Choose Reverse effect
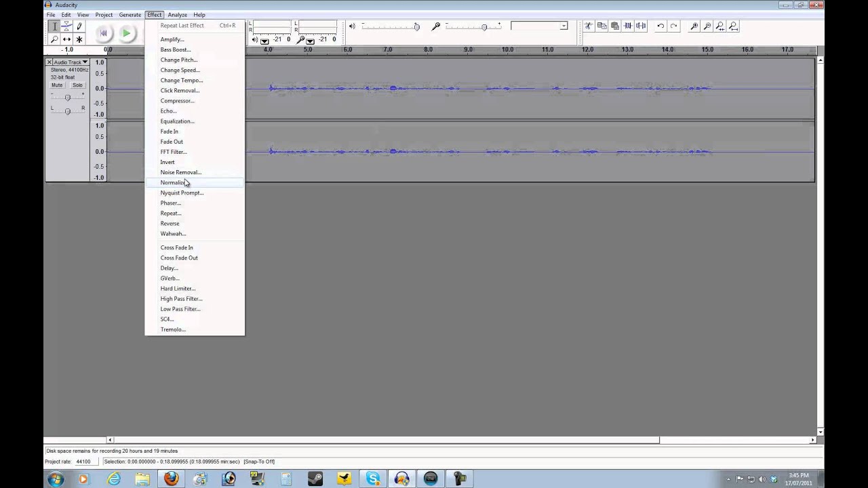Image resolution: width=868 pixels, height=488 pixels. [x=195, y=224]
